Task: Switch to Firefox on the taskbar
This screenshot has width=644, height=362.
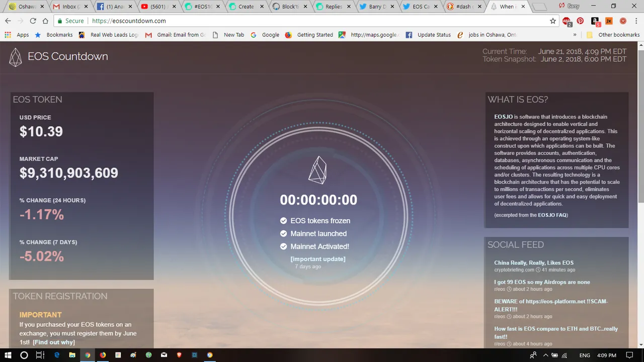Action: 103,355
